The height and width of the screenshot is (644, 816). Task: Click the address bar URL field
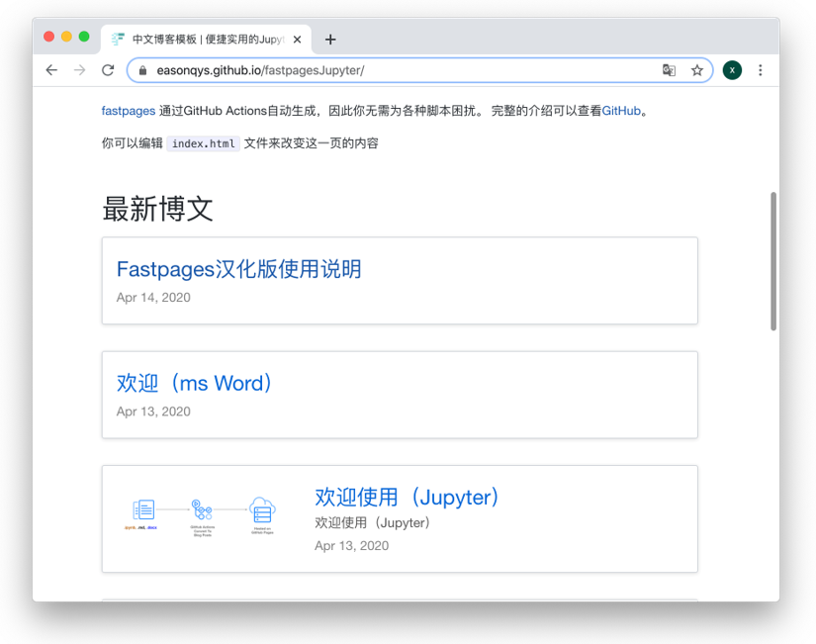[x=396, y=70]
